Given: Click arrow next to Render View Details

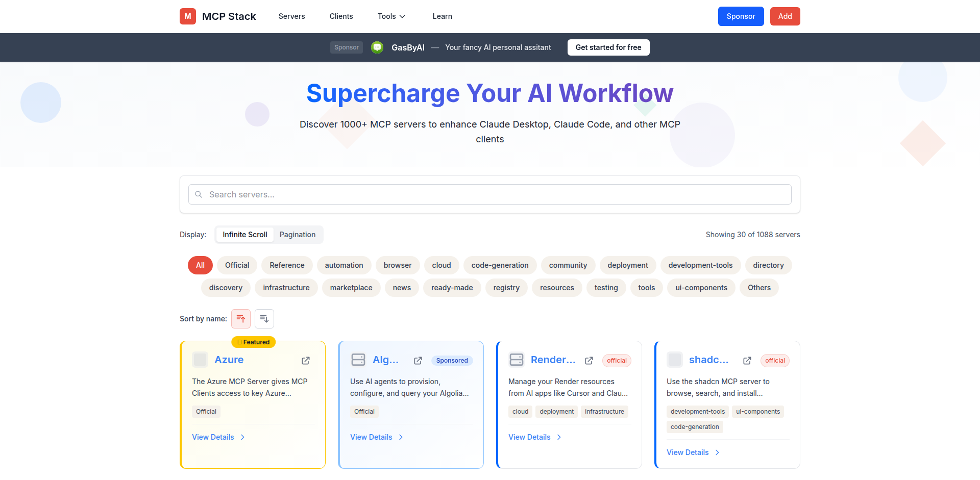Looking at the screenshot, I should point(559,437).
